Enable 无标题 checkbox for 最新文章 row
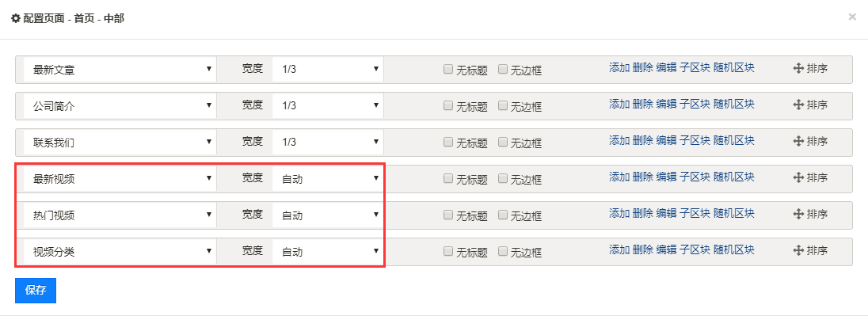This screenshot has width=868, height=316. tap(447, 69)
